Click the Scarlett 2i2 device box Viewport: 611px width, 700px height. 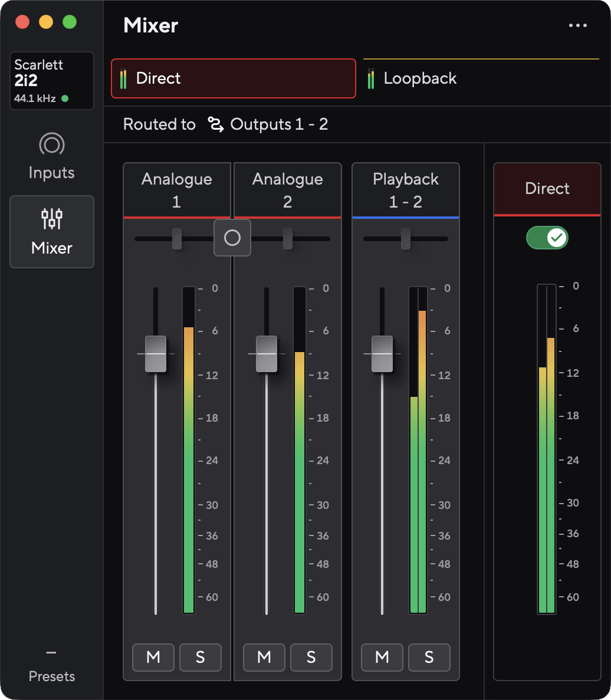coord(52,81)
